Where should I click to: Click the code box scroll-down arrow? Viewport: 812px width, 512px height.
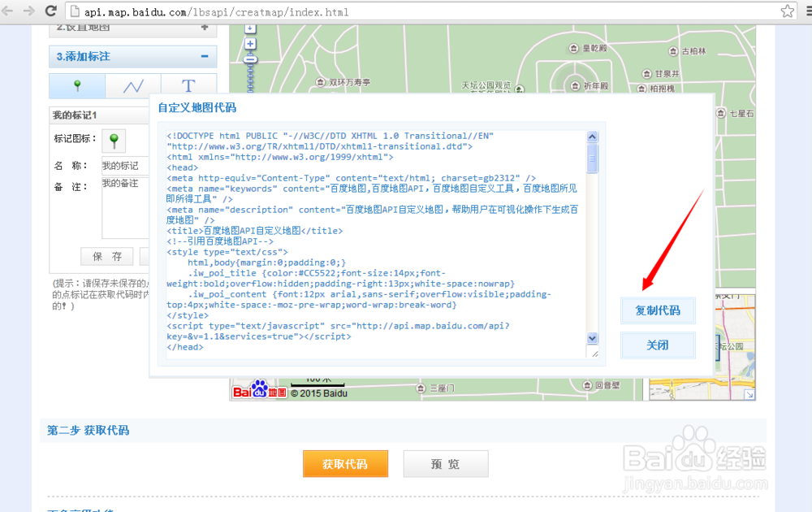coord(593,338)
